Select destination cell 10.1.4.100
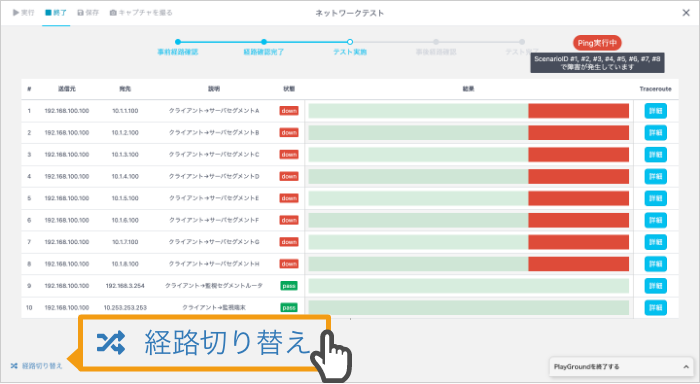The image size is (700, 384). pos(125,176)
